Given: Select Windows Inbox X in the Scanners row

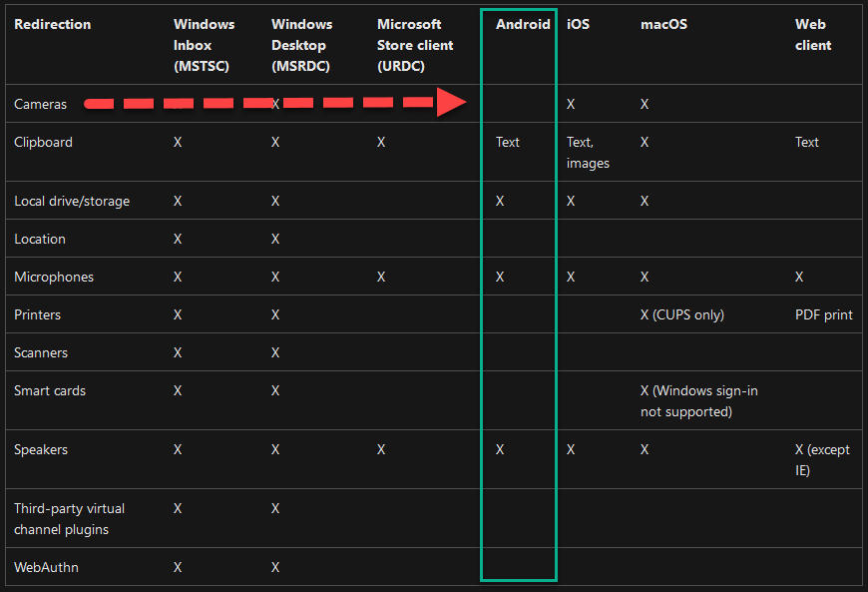Looking at the screenshot, I should (x=178, y=352).
